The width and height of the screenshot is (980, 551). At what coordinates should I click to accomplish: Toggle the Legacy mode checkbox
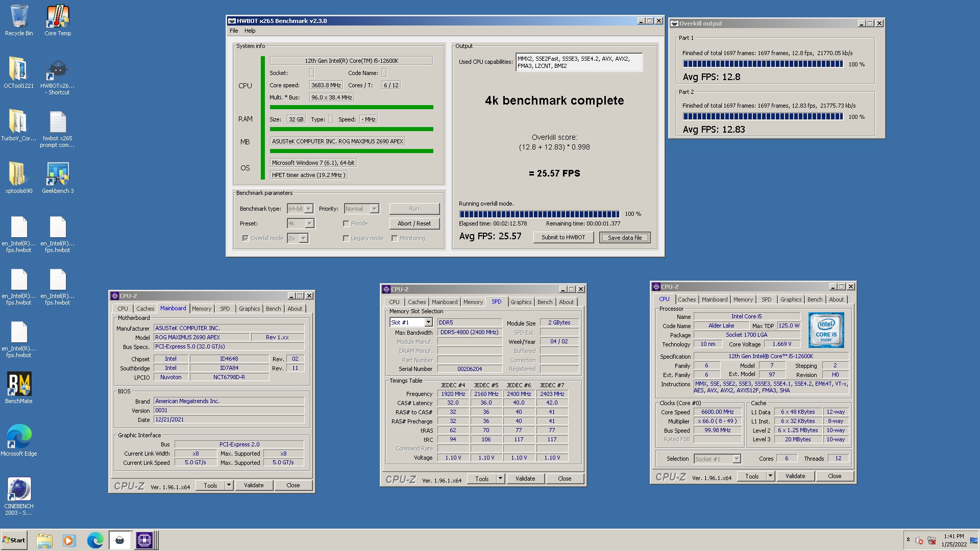346,238
